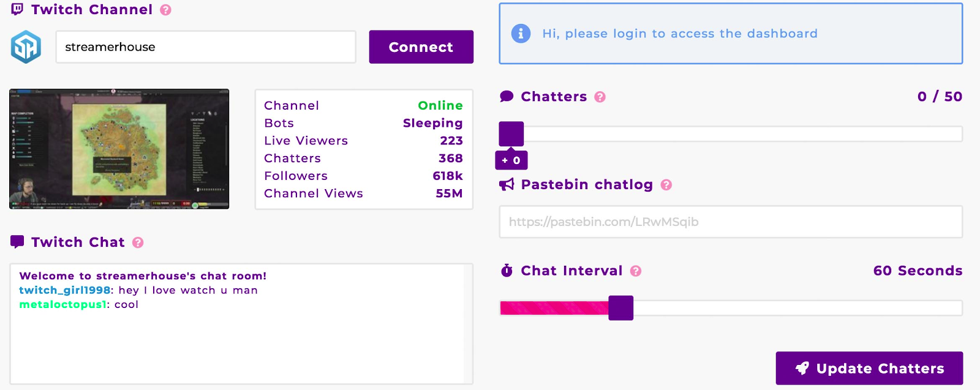Click username twitch_girl1998 in chat
980x390 pixels.
pos(65,290)
